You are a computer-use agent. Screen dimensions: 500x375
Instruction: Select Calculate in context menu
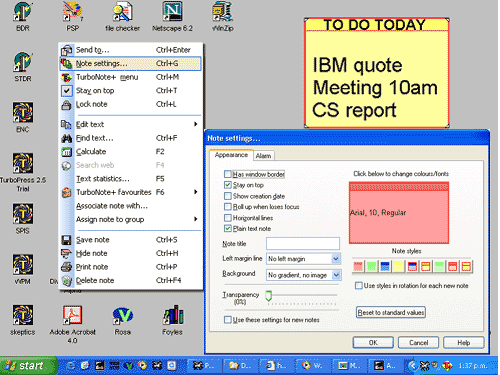pyautogui.click(x=131, y=152)
